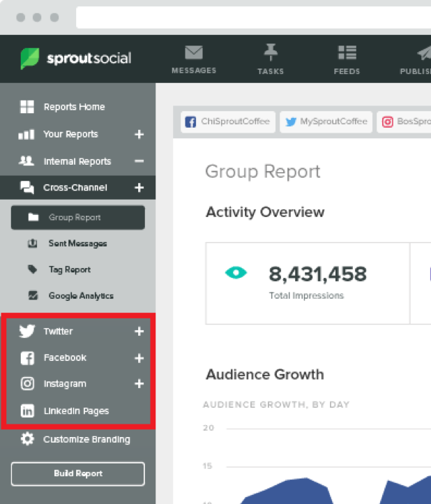
Task: Open Group Report sidebar item
Action: coord(77,218)
